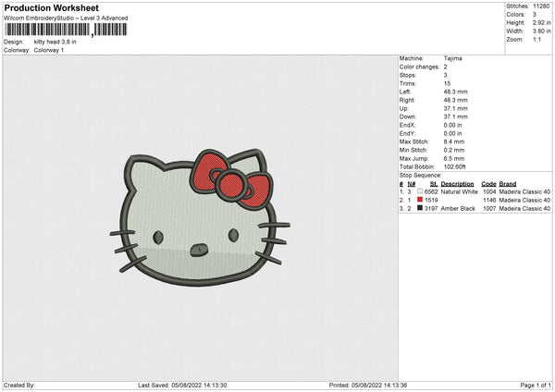Click the Natural White description text
This screenshot has height=392, width=555.
(460, 191)
